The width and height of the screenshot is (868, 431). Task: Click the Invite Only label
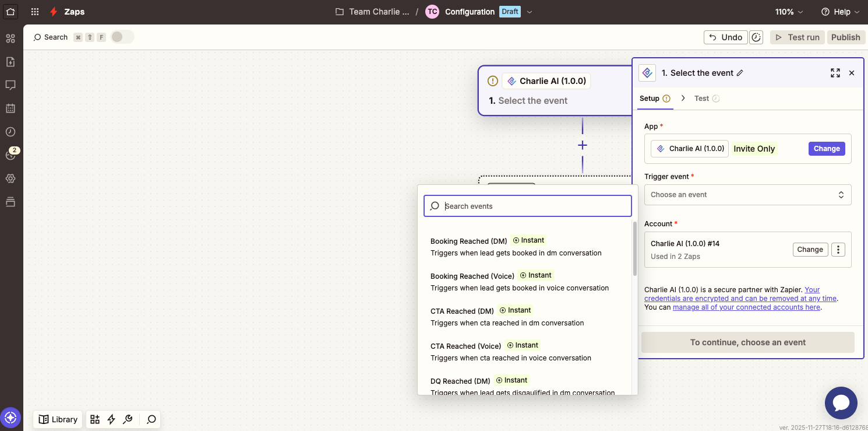coord(754,149)
